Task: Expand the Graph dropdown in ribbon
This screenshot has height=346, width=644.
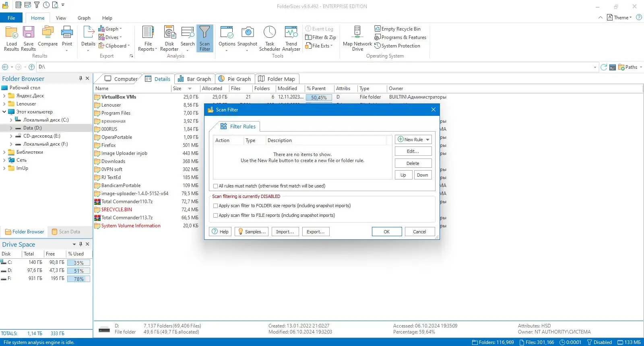Action: [x=110, y=29]
